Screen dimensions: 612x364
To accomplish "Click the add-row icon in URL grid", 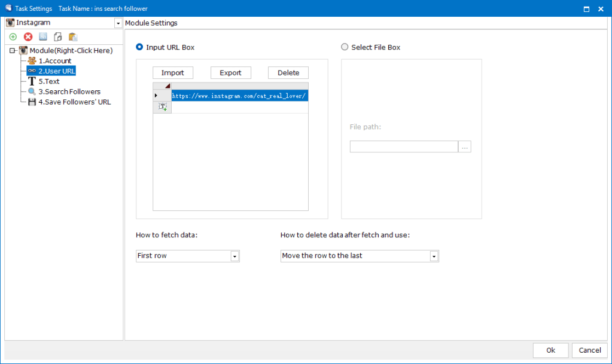I will pos(162,106).
